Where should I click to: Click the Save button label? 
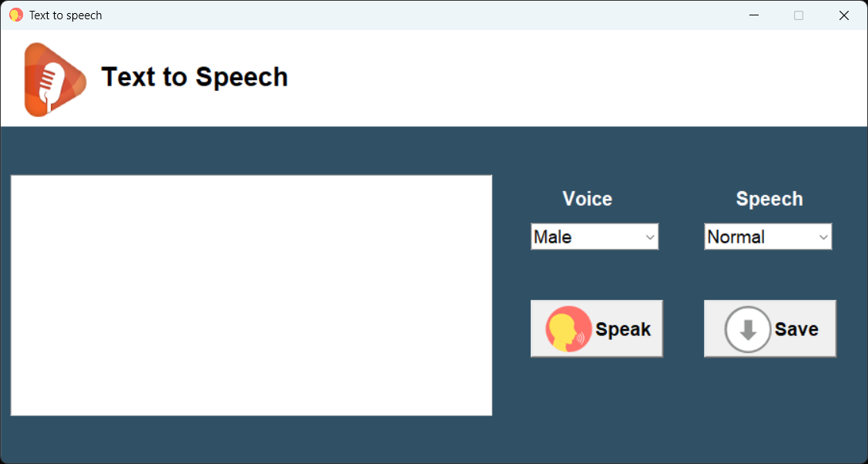point(796,329)
